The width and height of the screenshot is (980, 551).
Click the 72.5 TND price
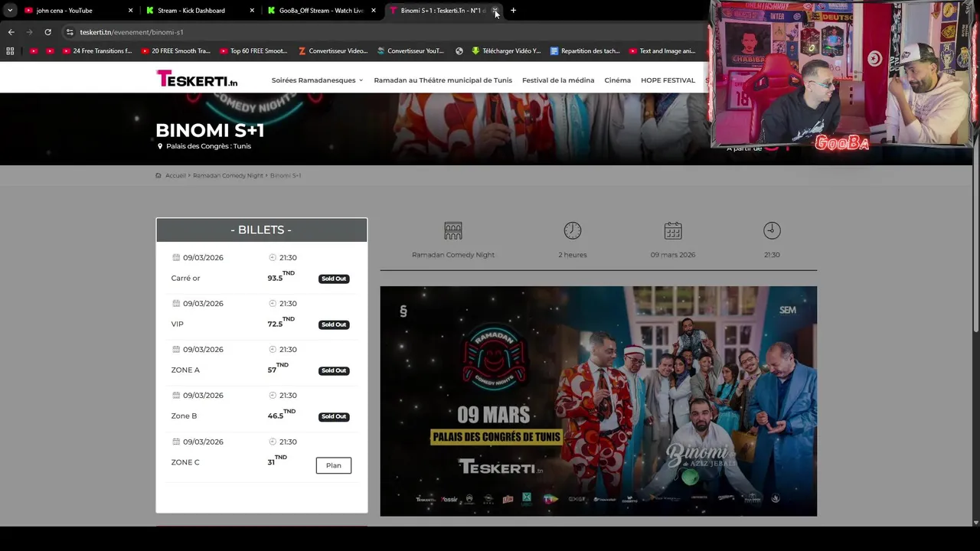point(281,322)
